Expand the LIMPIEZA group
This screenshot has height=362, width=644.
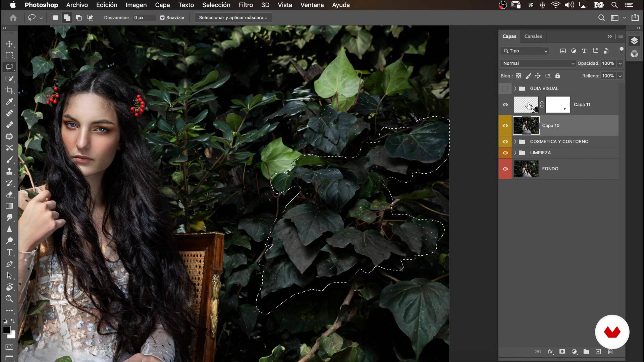pyautogui.click(x=515, y=153)
